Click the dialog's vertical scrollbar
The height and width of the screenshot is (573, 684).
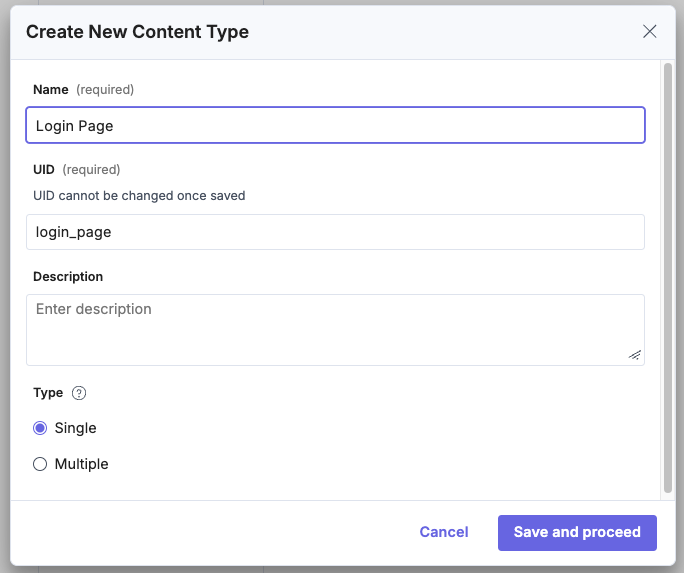point(667,278)
